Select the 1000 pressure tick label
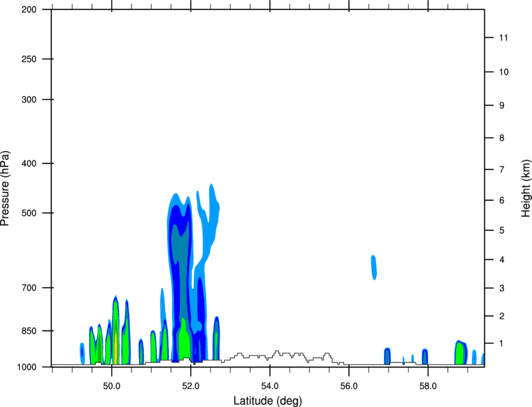This screenshot has width=532, height=407. 27,367
